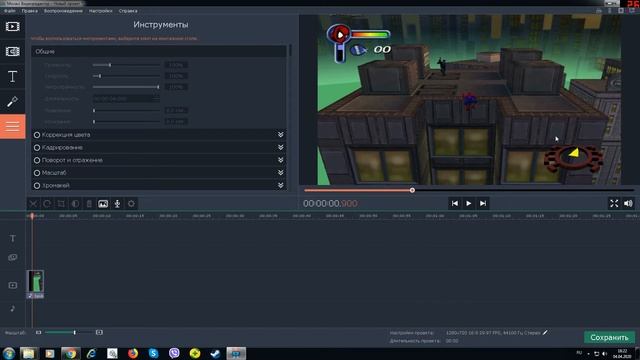Click the Split scissors tool

tap(33, 204)
